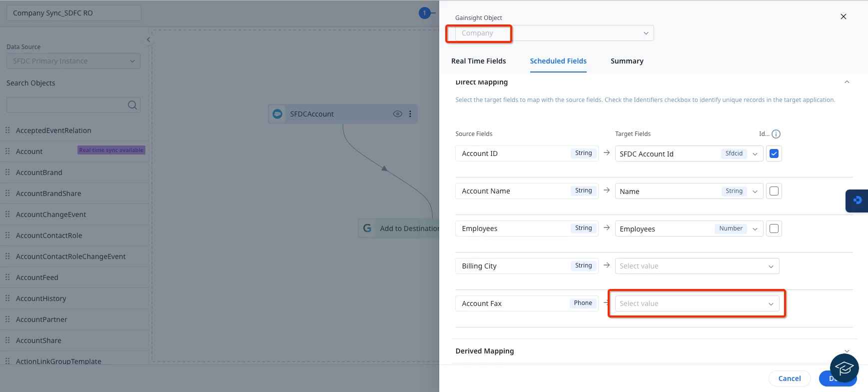Screen dimensions: 868x392
Task: Click the Salesforce icon on SFDCAccount node
Action: click(277, 114)
